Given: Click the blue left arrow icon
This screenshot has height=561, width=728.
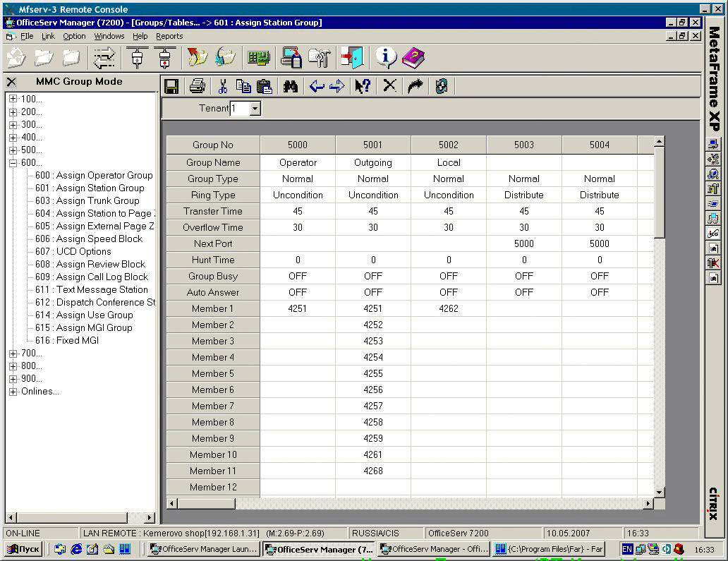Looking at the screenshot, I should [x=317, y=86].
